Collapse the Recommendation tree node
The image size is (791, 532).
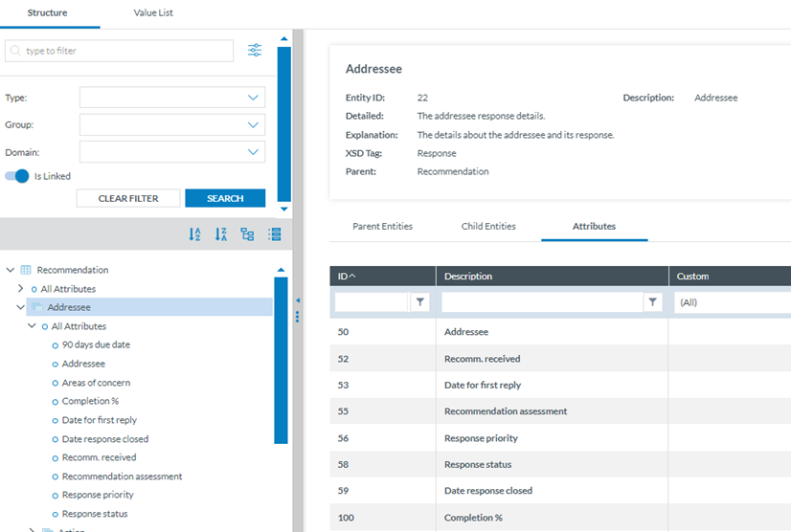coord(11,270)
